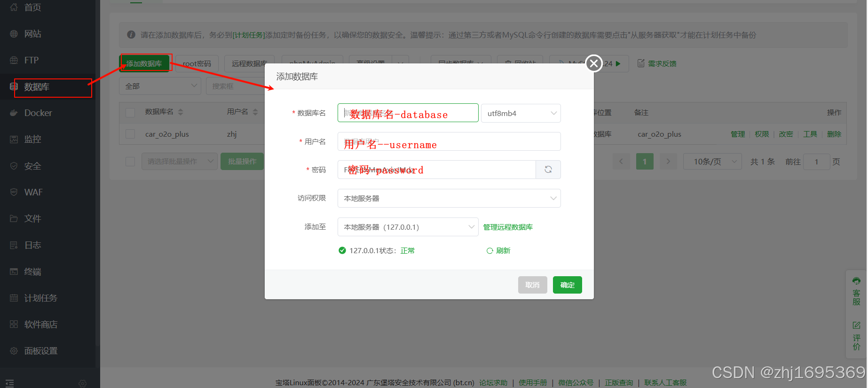Click 删除 for car_o2o_plus
The width and height of the screenshot is (868, 388).
tap(834, 134)
